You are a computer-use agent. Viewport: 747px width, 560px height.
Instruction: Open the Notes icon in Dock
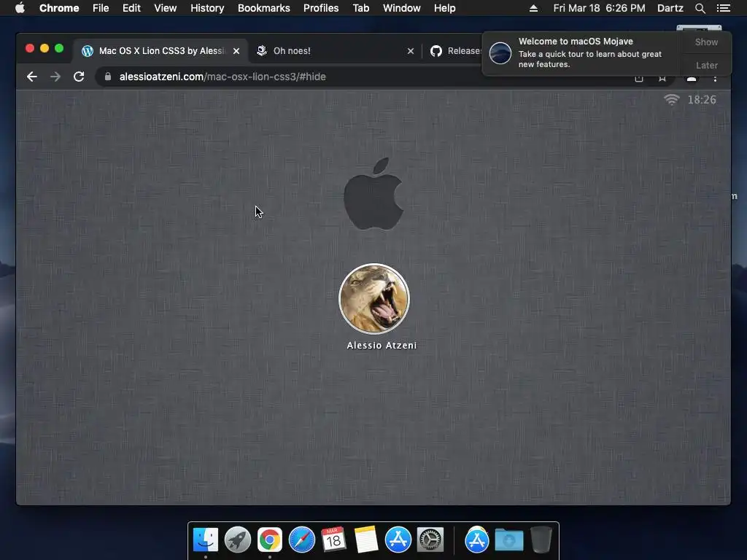click(366, 540)
